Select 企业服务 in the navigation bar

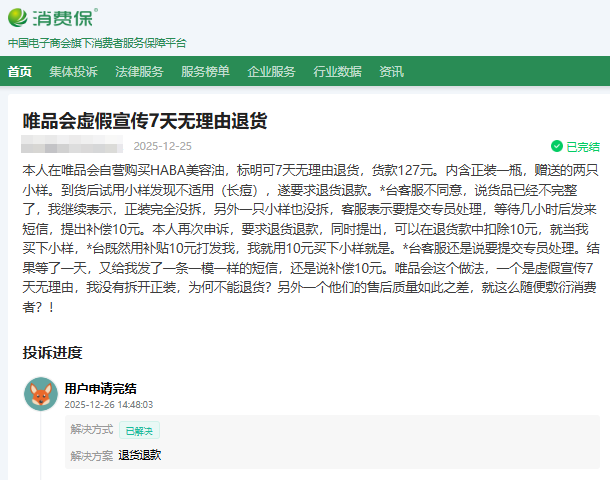pyautogui.click(x=271, y=72)
